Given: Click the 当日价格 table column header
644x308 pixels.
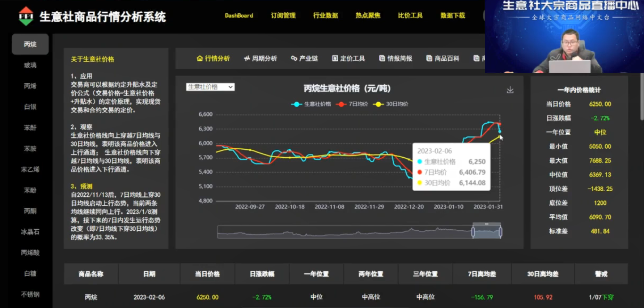Looking at the screenshot, I should [x=207, y=274].
